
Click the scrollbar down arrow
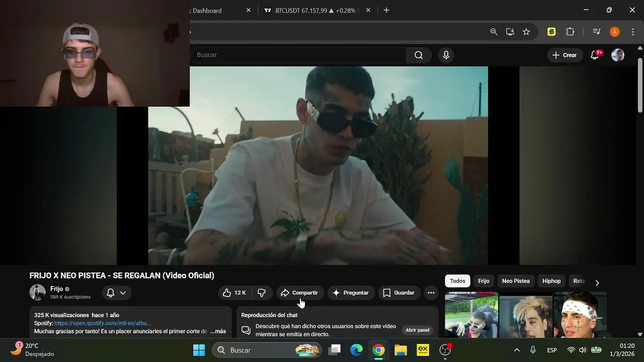coord(640,334)
